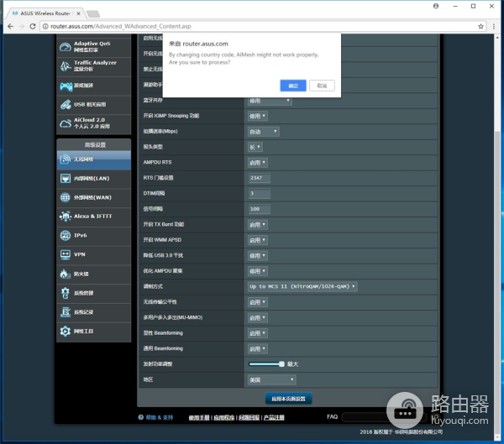Image resolution: width=504 pixels, height=444 pixels.
Task: Open the USB application sidebar icon
Action: click(66, 104)
